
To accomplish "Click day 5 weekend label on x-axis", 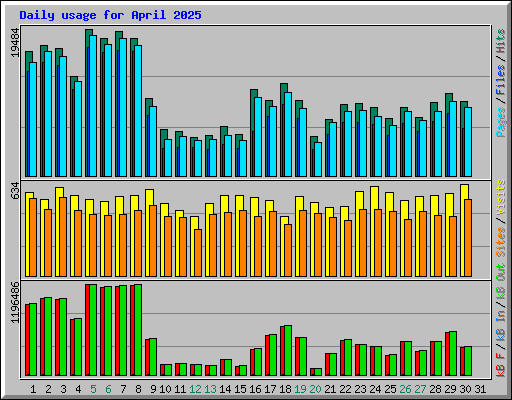I will pos(93,389).
